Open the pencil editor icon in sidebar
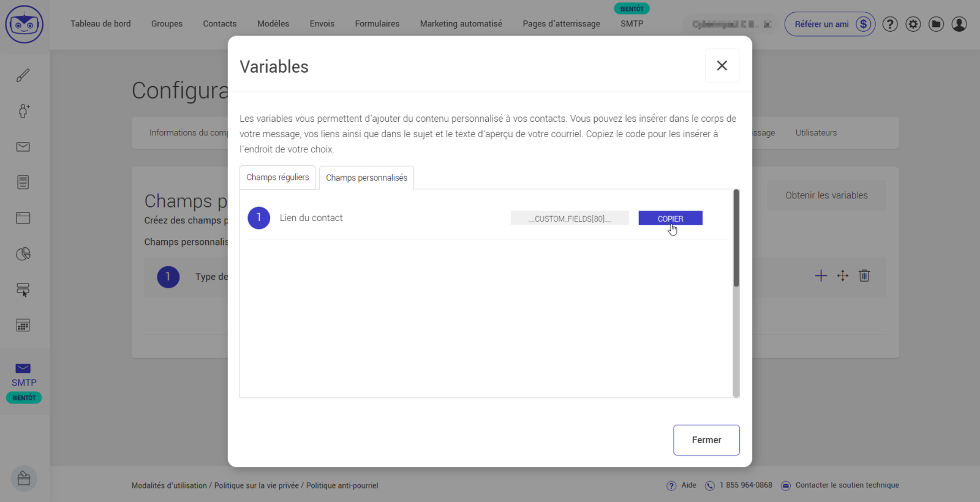980x502 pixels. coord(23,75)
